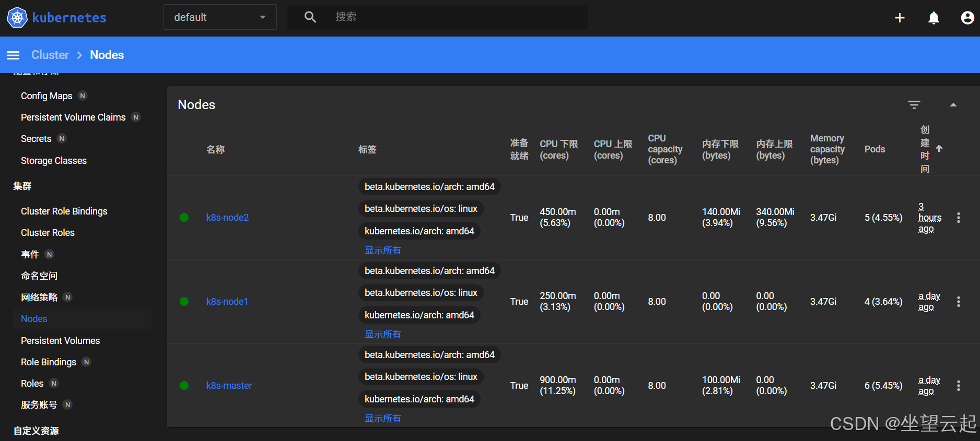
Task: Click the CPU 下限 (cores) column header
Action: pos(559,149)
